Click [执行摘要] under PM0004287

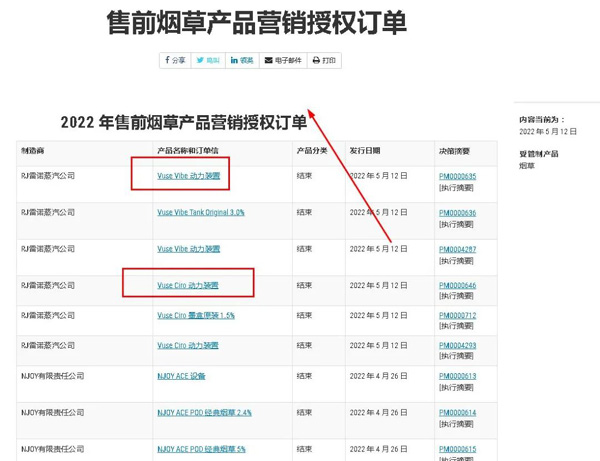pyautogui.click(x=456, y=261)
